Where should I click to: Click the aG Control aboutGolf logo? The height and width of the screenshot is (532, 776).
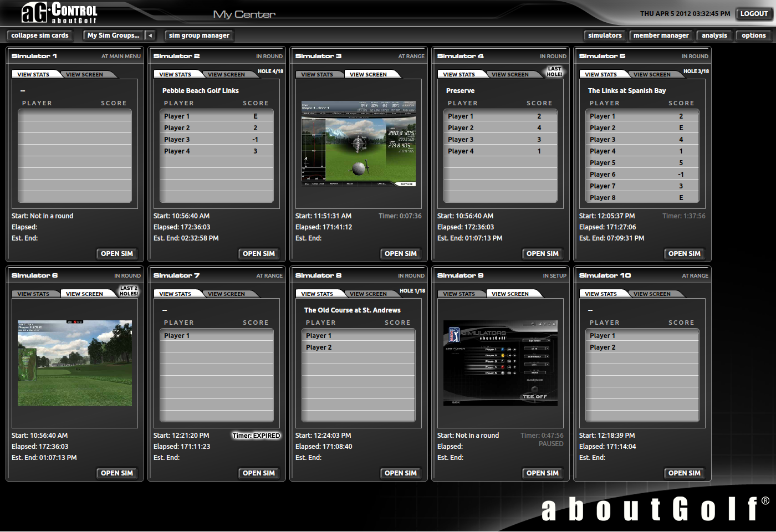[60, 13]
